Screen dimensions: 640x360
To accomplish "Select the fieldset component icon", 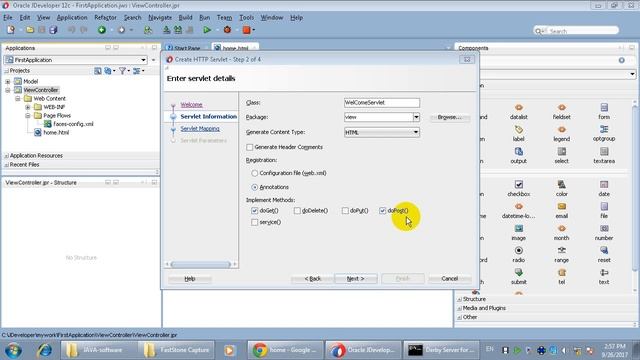I will (562, 108).
